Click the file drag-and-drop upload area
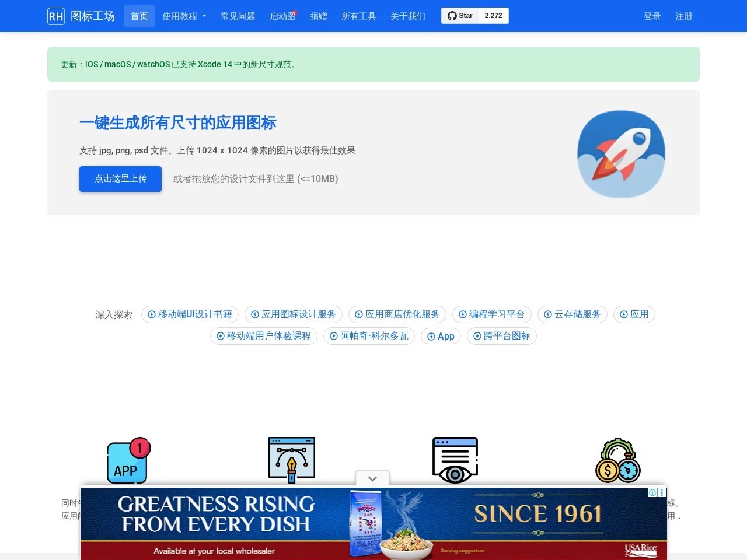747x560 pixels. (256, 178)
